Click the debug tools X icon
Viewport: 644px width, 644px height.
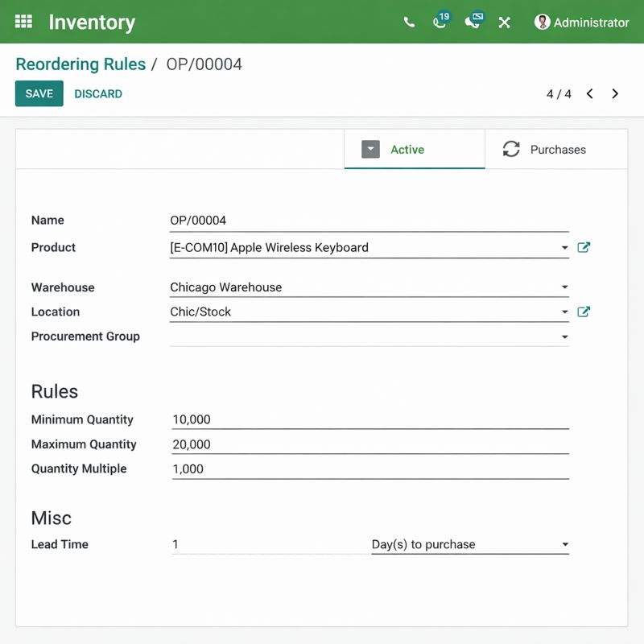tap(505, 23)
